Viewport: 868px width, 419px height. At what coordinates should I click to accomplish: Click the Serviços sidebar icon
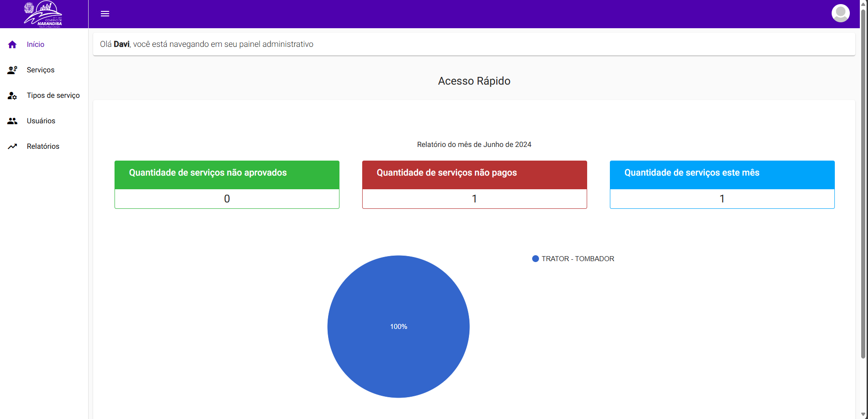pos(12,70)
